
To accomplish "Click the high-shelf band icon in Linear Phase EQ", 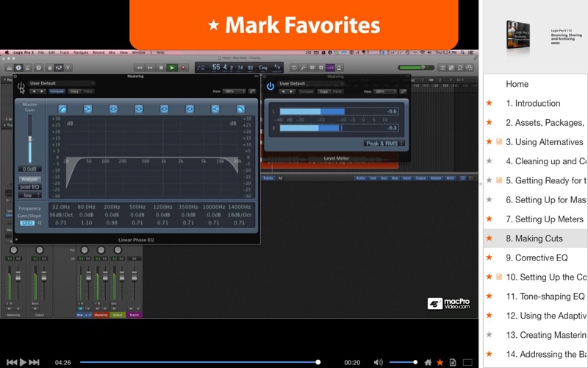I will tap(215, 109).
